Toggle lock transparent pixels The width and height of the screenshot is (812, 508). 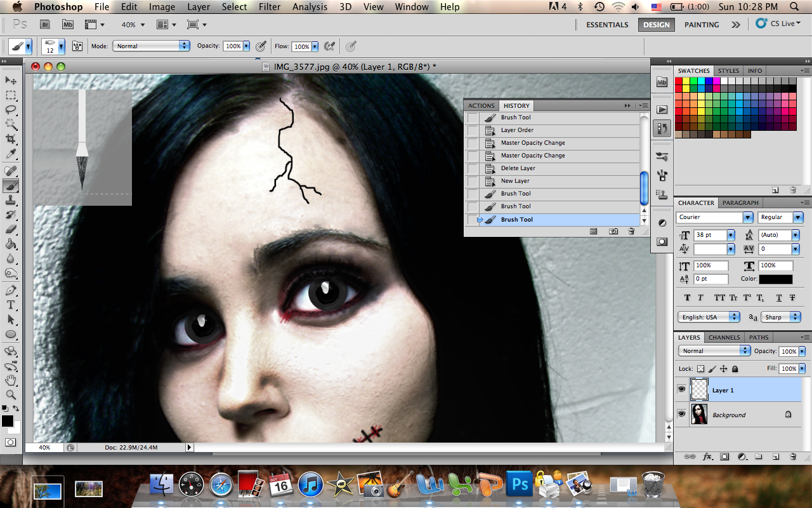pos(700,368)
